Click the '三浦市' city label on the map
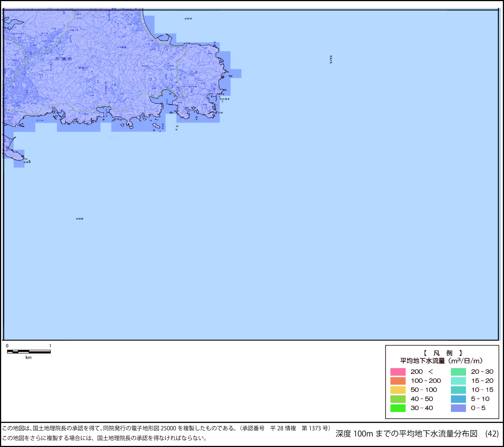The width and height of the screenshot is (504, 447). pos(64,59)
